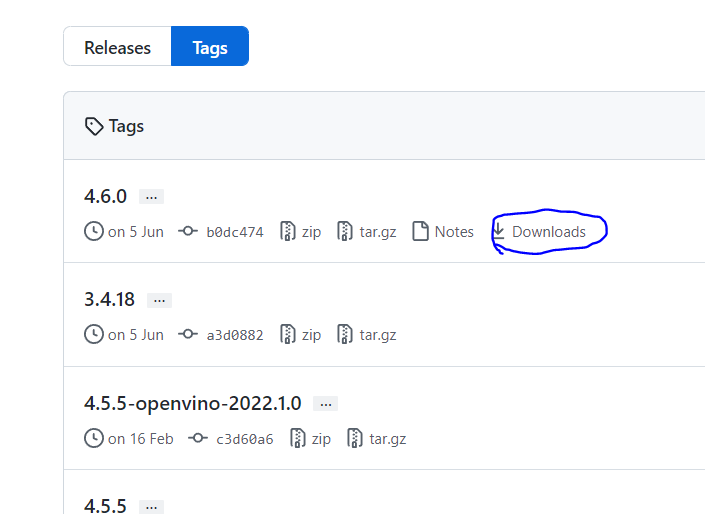
Task: Click the tag icon beside the Tags heading
Action: pos(94,126)
